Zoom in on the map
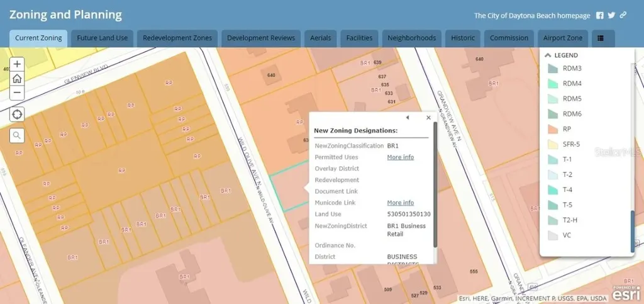This screenshot has height=304, width=644. pyautogui.click(x=17, y=64)
